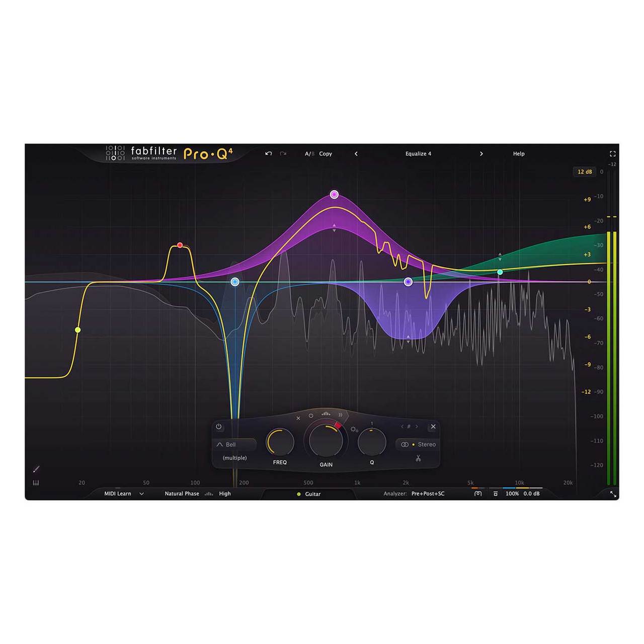
Task: Click the piano keyboard icon in bottom-left corner
Action: click(36, 482)
